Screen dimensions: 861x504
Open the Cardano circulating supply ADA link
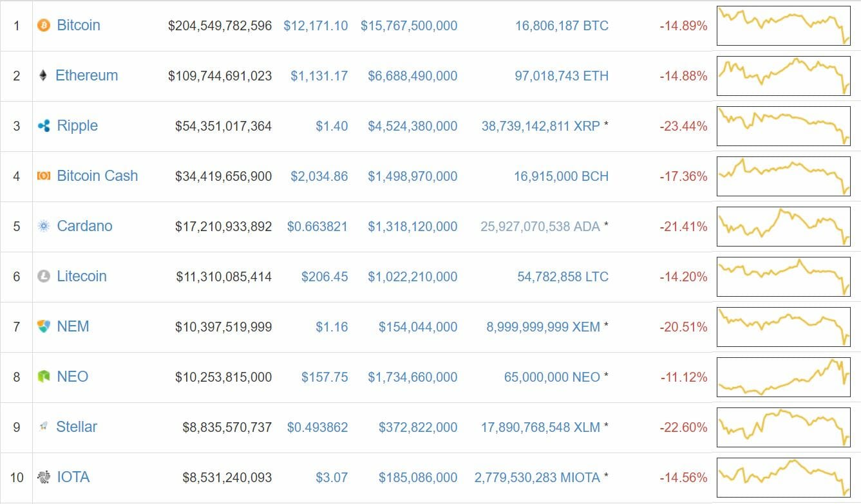pos(540,227)
